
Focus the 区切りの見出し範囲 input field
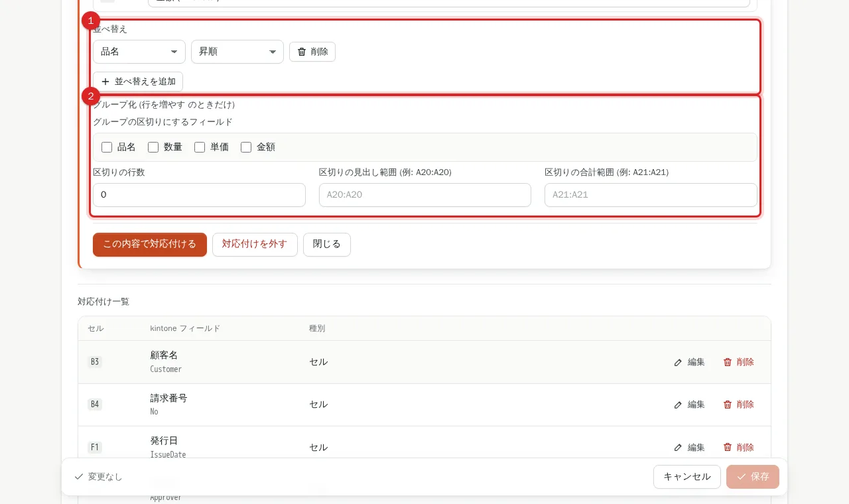(425, 195)
